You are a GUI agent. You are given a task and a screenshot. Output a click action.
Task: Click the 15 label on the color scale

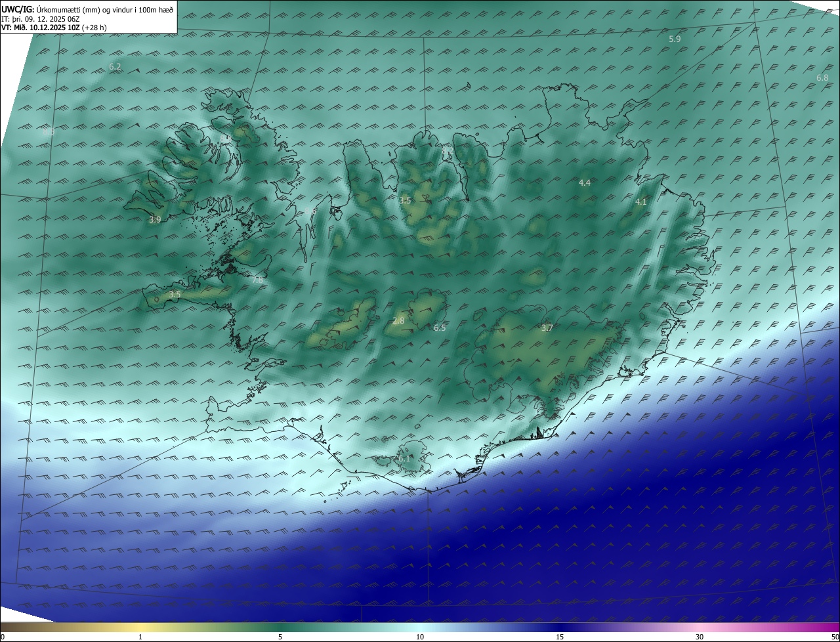coord(560,637)
